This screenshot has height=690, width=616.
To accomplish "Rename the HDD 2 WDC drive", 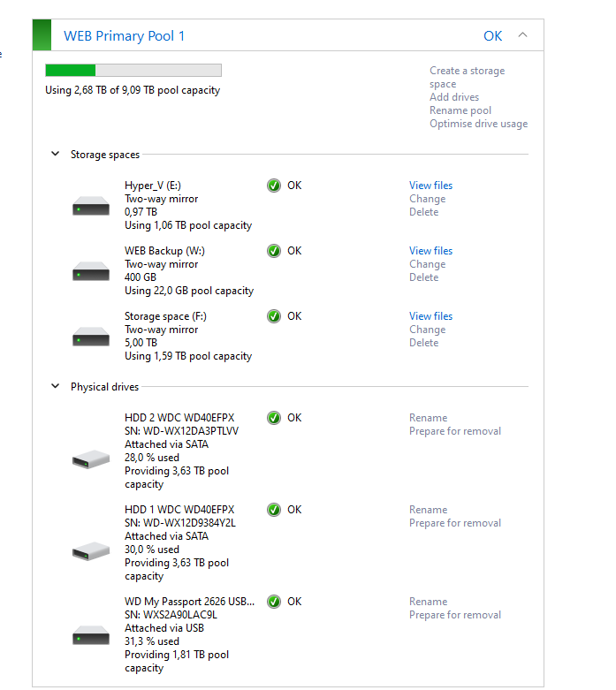I will pyautogui.click(x=428, y=418).
